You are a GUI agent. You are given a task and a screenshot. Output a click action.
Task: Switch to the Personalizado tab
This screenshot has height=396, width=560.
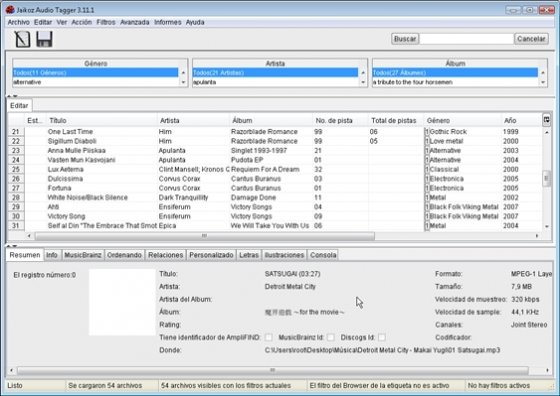pos(211,255)
